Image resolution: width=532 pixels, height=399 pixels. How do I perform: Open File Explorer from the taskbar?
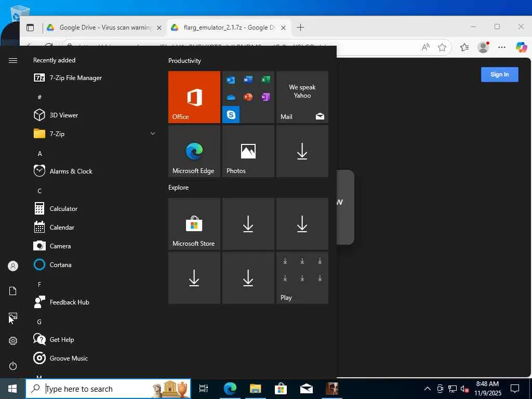(255, 389)
